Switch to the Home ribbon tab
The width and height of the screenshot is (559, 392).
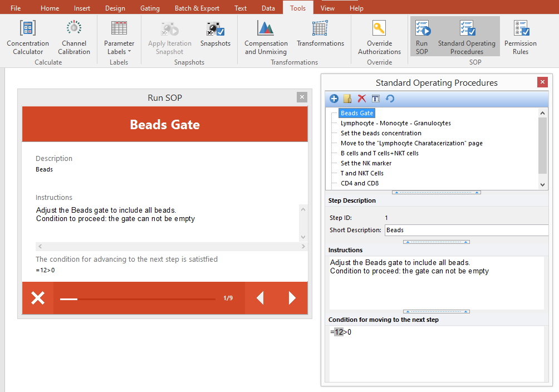coord(50,8)
